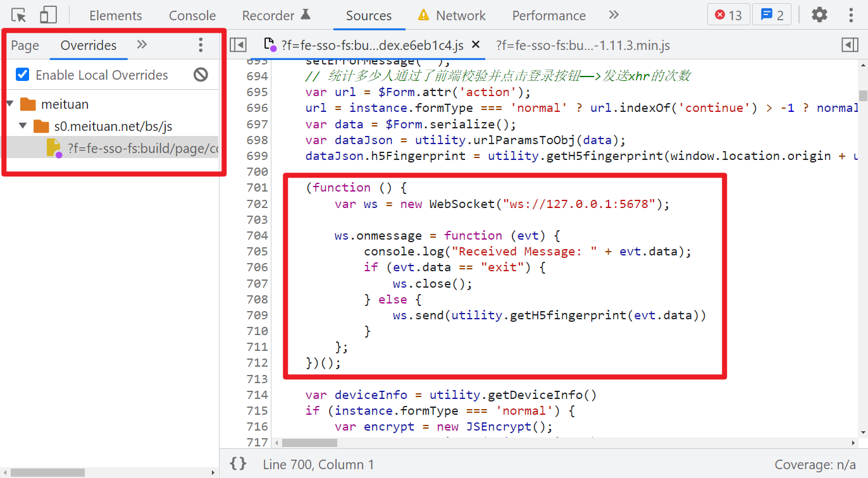Open the DevTools customize menu
Viewport: 868px width, 478px height.
point(851,15)
